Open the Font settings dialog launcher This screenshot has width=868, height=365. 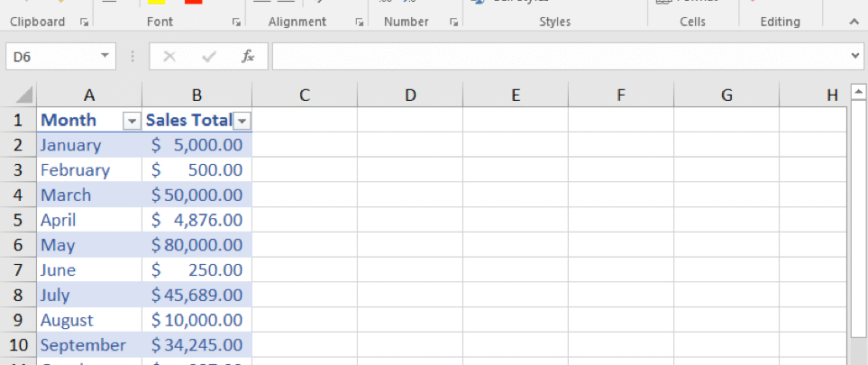point(237,22)
